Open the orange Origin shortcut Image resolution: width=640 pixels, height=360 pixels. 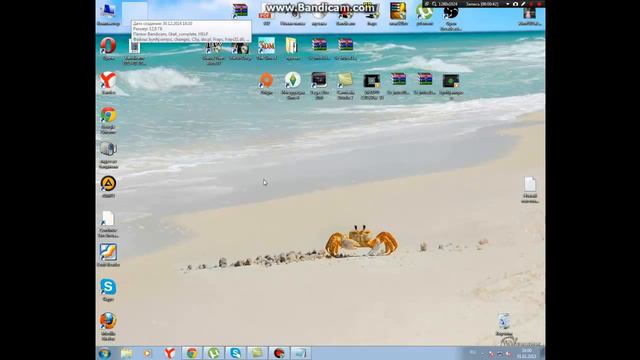(266, 83)
